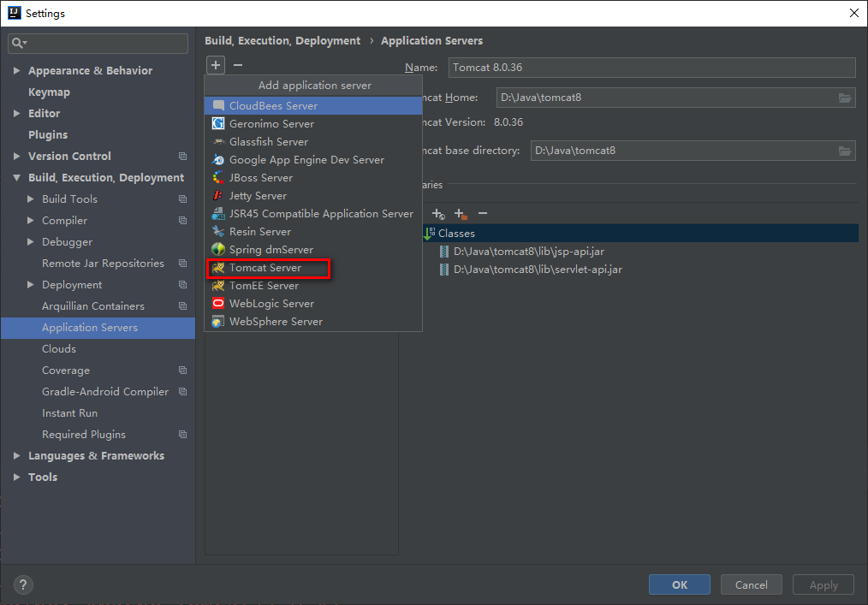Click Jetty Server icon
The width and height of the screenshot is (868, 605).
(x=218, y=195)
